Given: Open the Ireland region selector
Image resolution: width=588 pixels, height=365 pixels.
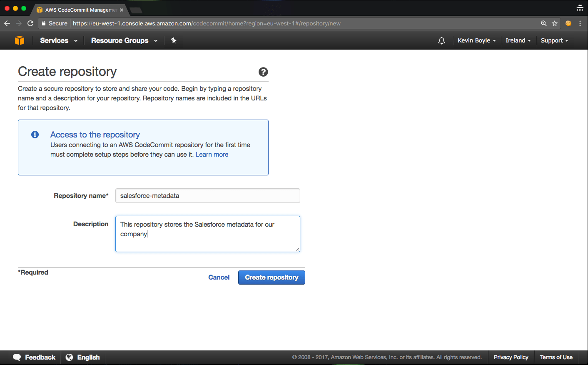Looking at the screenshot, I should [518, 40].
